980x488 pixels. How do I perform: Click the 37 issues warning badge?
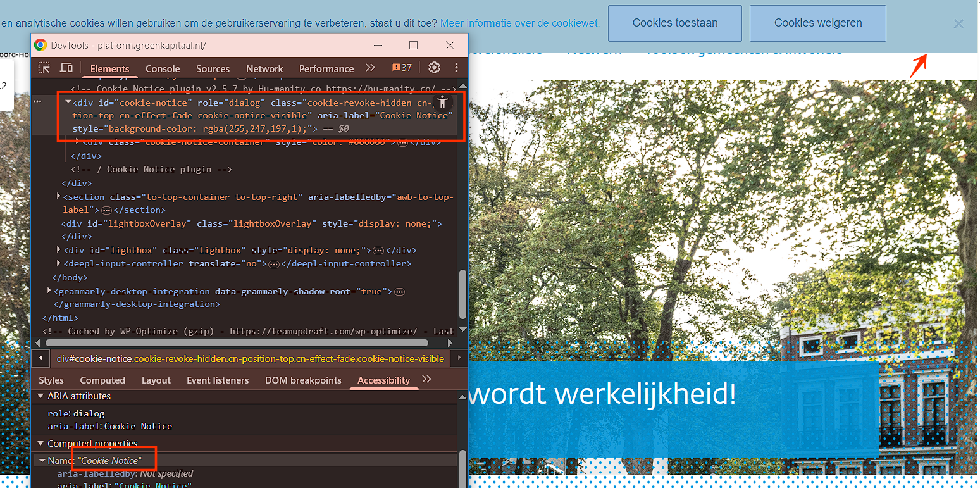pyautogui.click(x=402, y=68)
